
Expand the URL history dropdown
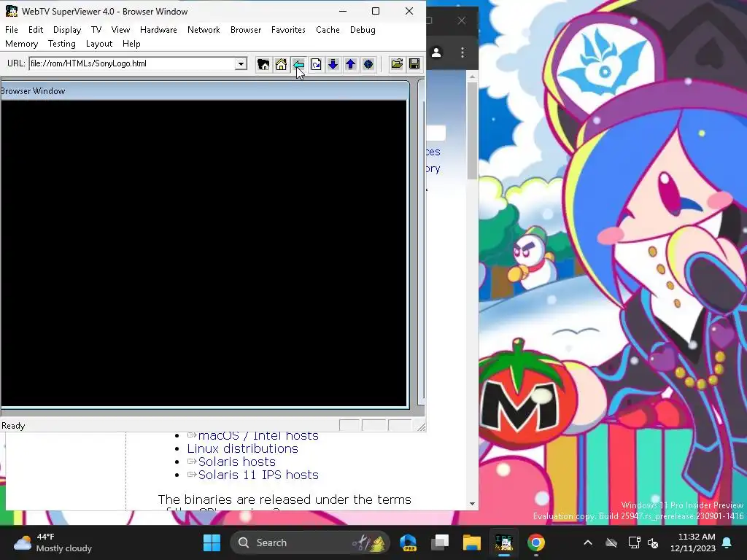(241, 63)
